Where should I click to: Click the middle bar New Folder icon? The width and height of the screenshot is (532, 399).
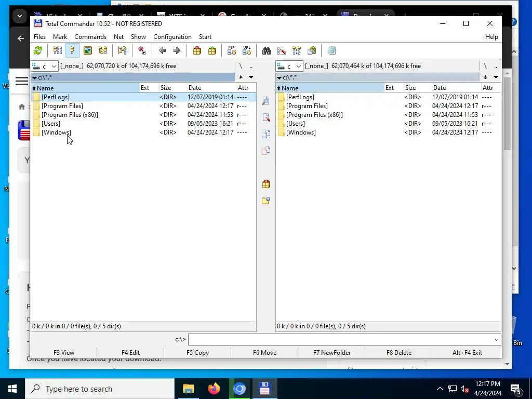tap(266, 201)
